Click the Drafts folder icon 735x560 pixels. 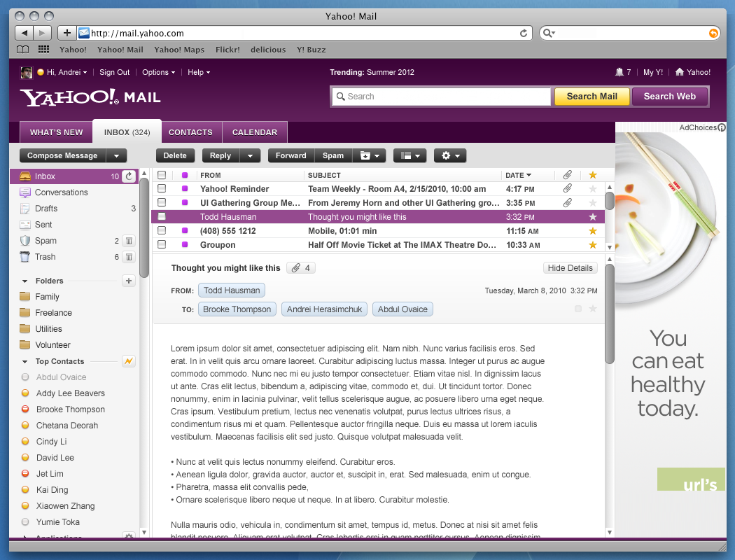24,209
